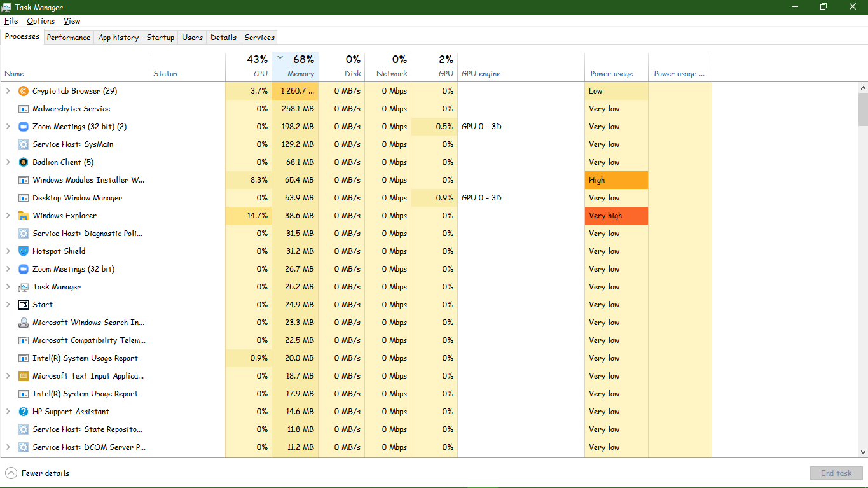
Task: Sort by the Power usage column header
Action: 616,66
